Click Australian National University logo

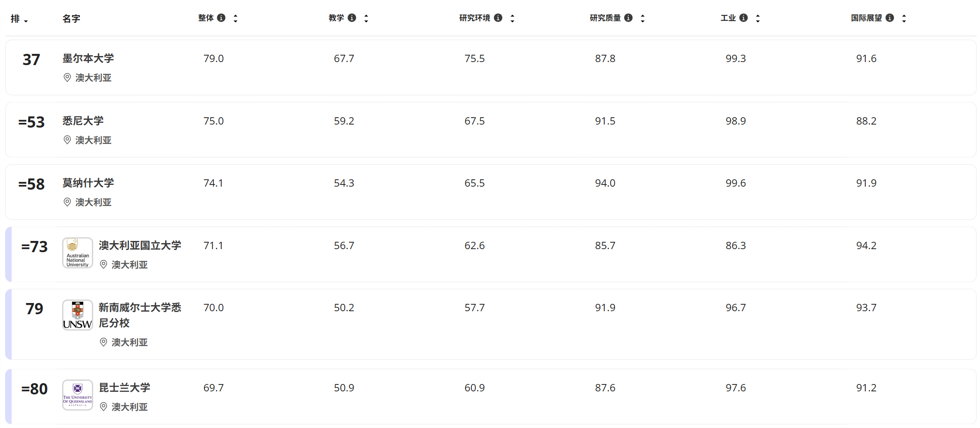pyautogui.click(x=78, y=253)
